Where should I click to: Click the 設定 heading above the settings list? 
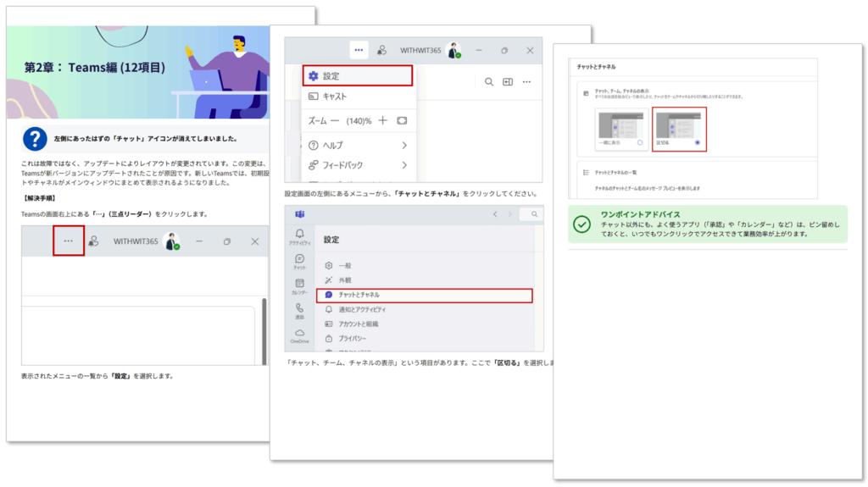click(x=331, y=240)
